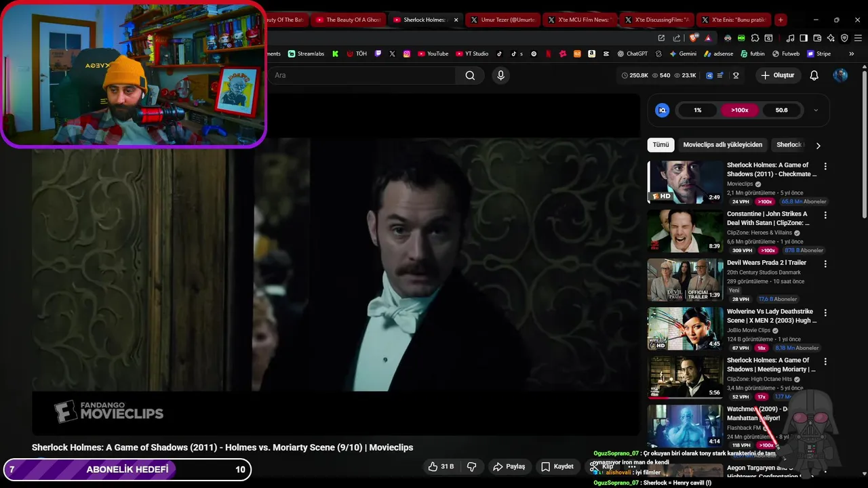The image size is (868, 488).
Task: Open the futbin bookmark
Action: point(752,54)
